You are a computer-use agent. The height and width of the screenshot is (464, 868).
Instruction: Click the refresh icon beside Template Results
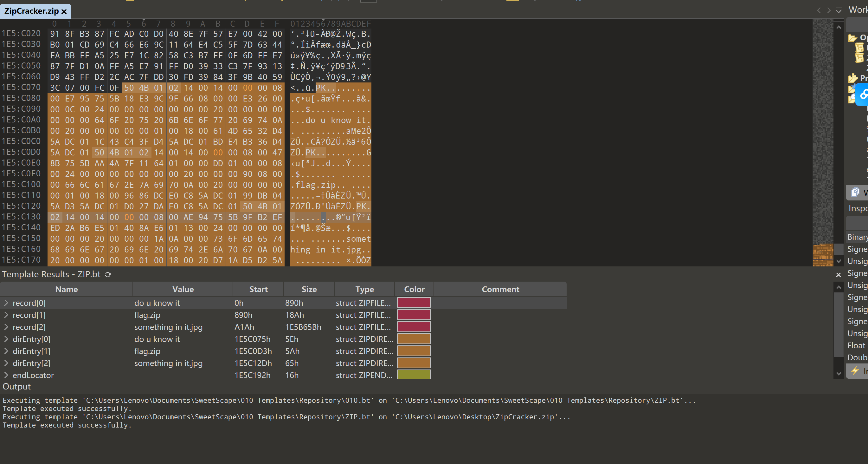[108, 274]
